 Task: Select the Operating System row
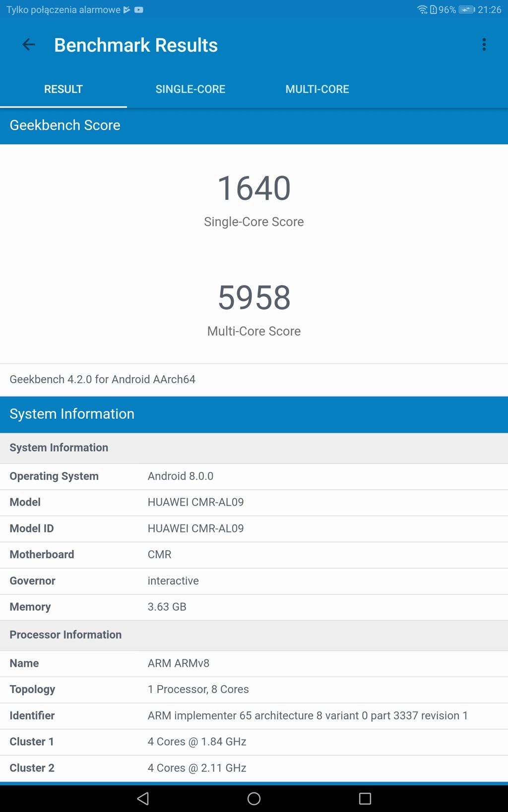click(254, 476)
